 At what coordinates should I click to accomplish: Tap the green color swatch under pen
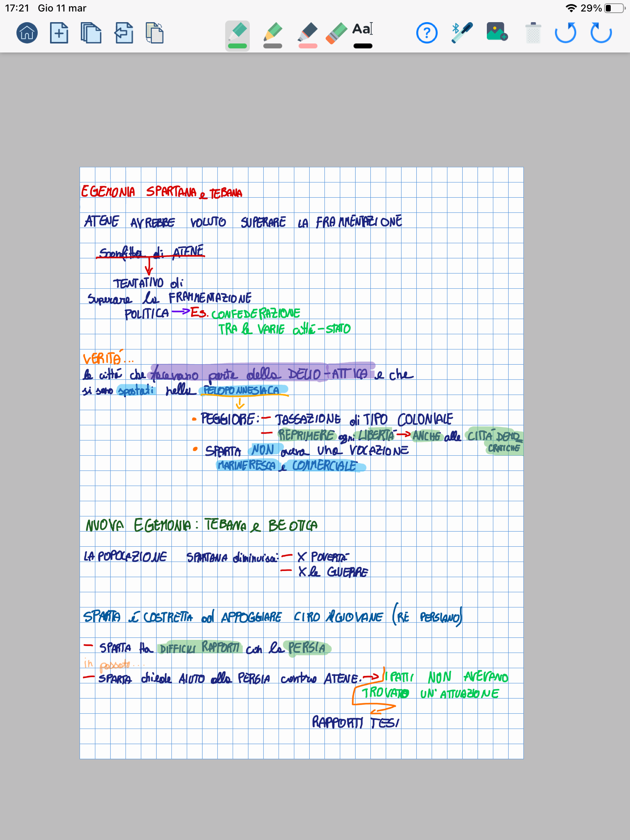[x=237, y=46]
